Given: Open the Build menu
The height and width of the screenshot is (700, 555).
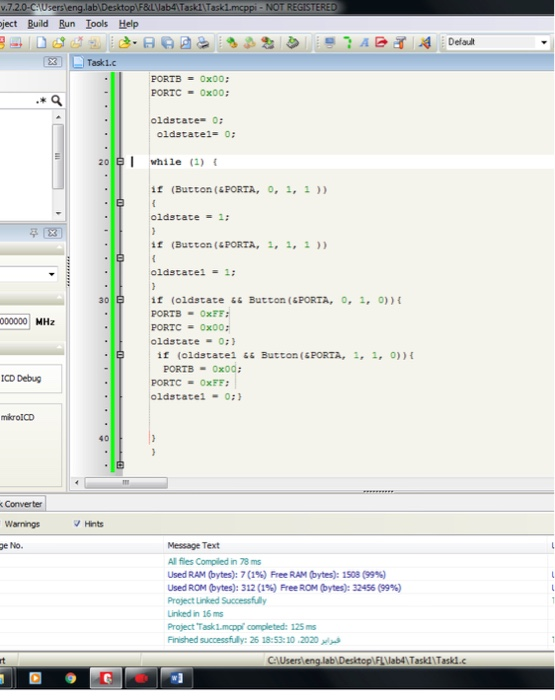Looking at the screenshot, I should pos(38,24).
